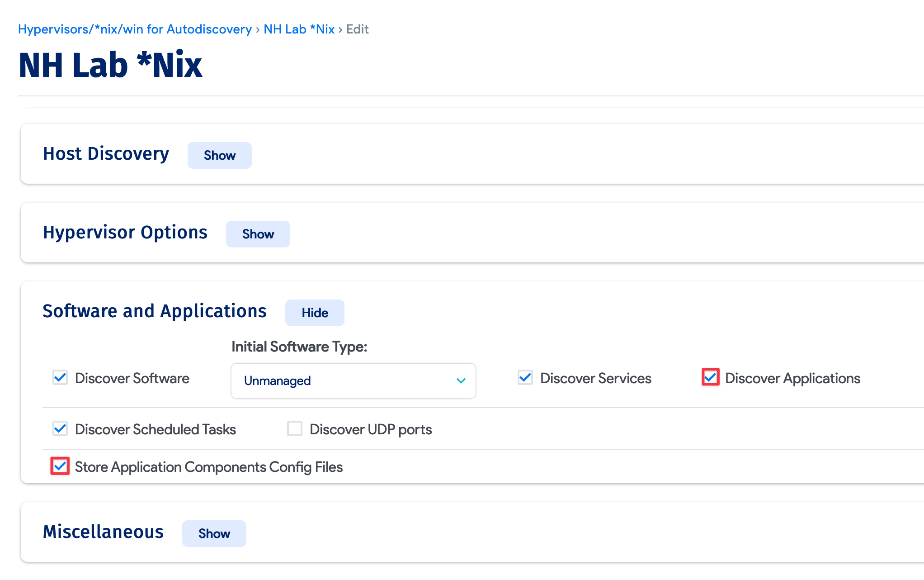Select the Unmanaged value in the combo box
This screenshot has width=924, height=580.
pos(353,380)
